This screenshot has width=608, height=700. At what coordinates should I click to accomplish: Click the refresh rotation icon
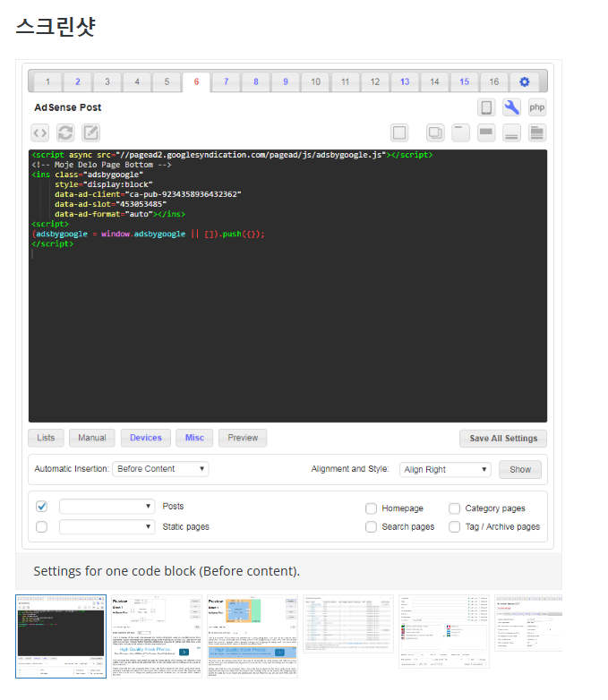[65, 132]
